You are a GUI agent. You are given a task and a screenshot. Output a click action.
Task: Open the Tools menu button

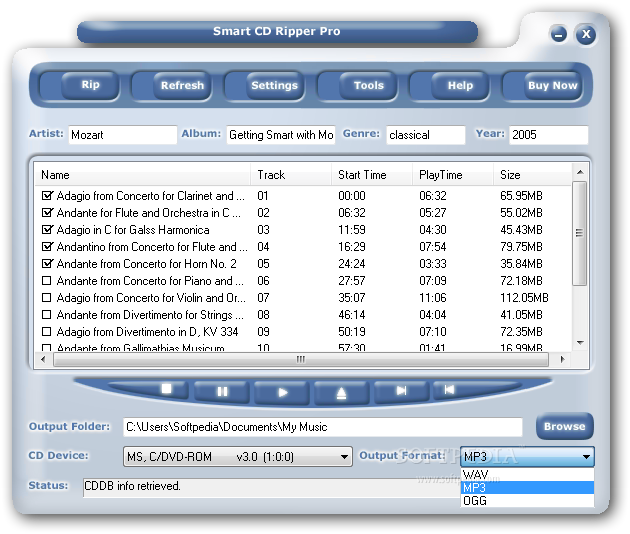tap(368, 86)
